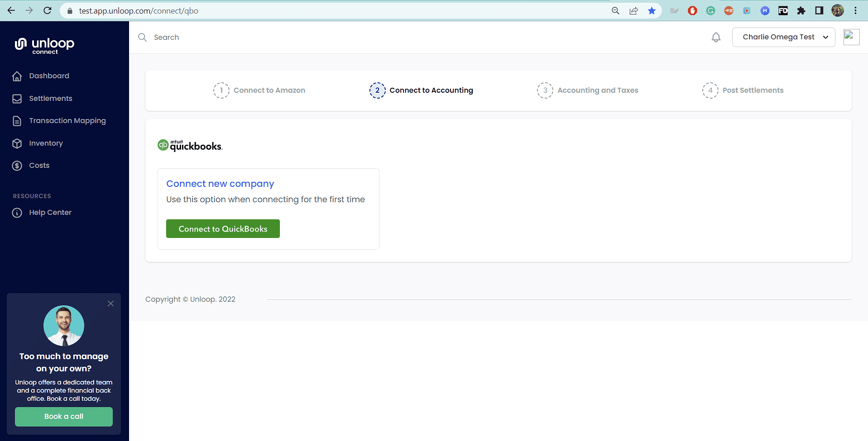Click Copyright Unloop 2022 text
The width and height of the screenshot is (868, 441).
tap(190, 299)
